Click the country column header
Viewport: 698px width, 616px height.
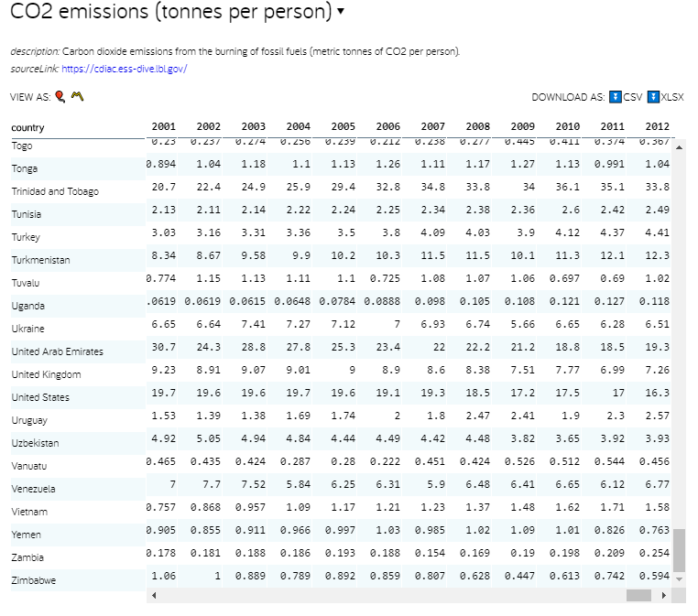[x=28, y=127]
